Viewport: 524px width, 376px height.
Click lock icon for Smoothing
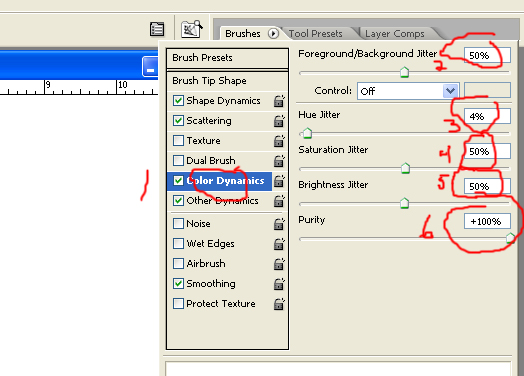point(279,284)
